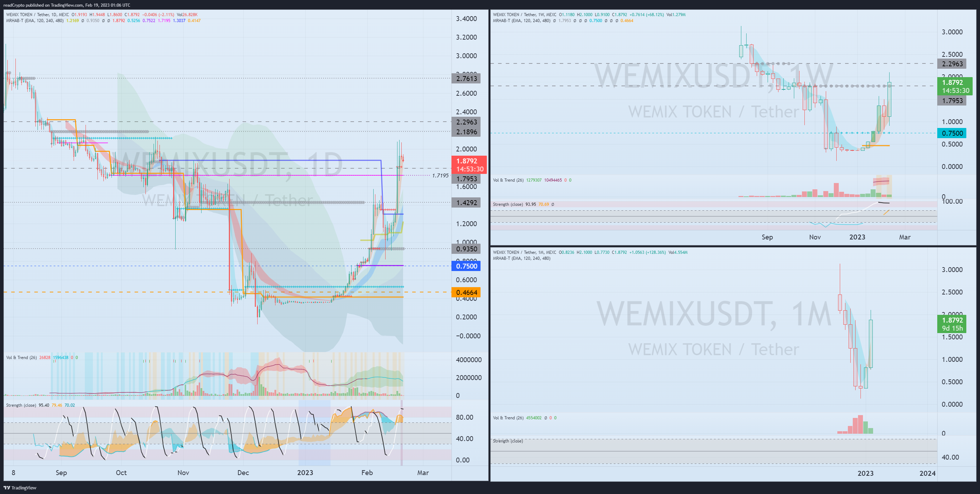The width and height of the screenshot is (980, 494).
Task: Click the '2023' date label on the daily time axis
Action: pyautogui.click(x=305, y=472)
